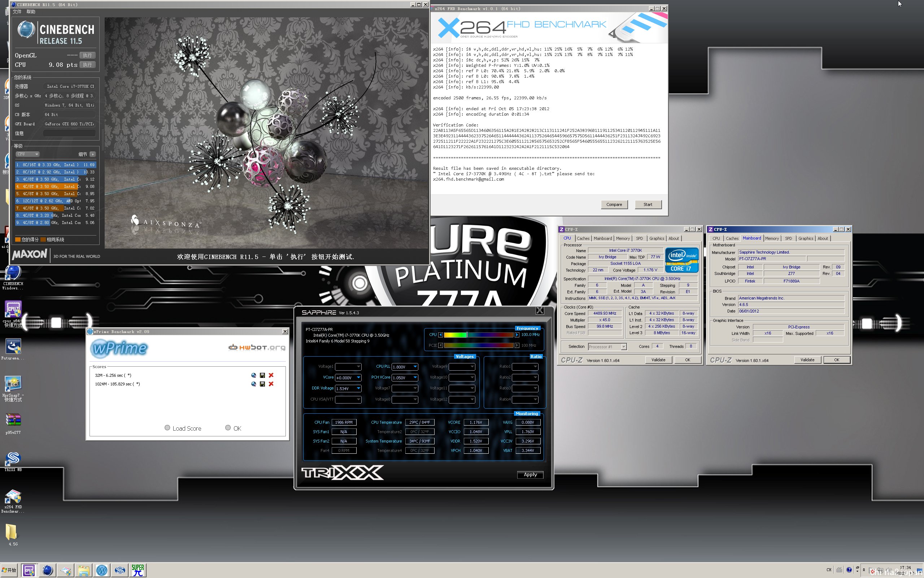Click the CH language indicator in the tray
The image size is (924, 578).
point(829,570)
